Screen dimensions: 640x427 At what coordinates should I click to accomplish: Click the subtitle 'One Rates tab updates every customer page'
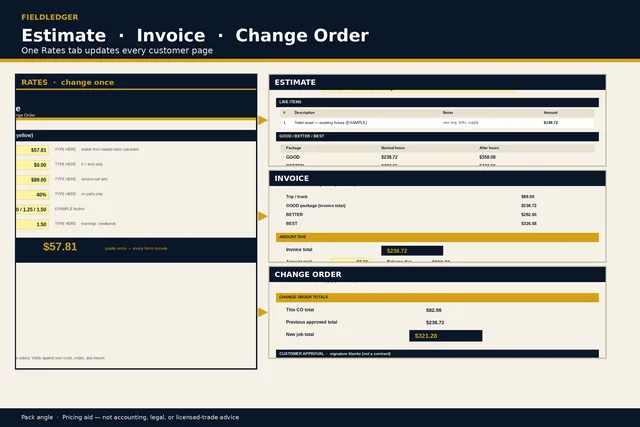pyautogui.click(x=117, y=51)
